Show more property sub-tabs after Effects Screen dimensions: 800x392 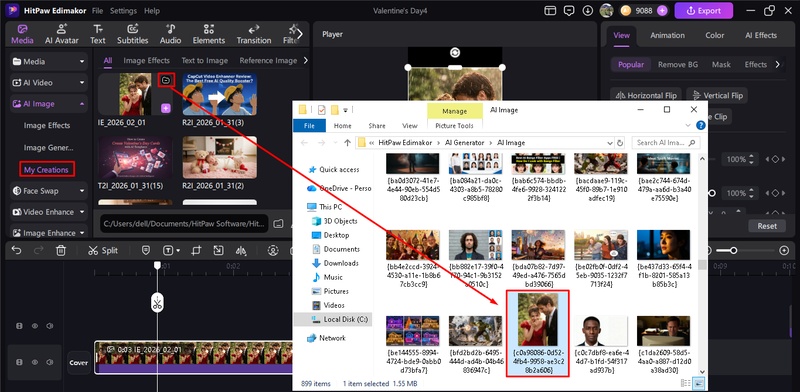click(778, 64)
